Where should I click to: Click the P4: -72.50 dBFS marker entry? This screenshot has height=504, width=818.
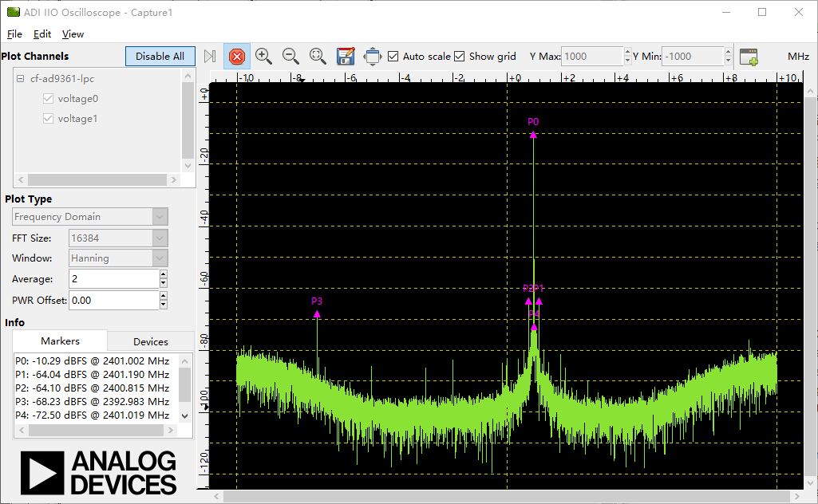tap(93, 415)
